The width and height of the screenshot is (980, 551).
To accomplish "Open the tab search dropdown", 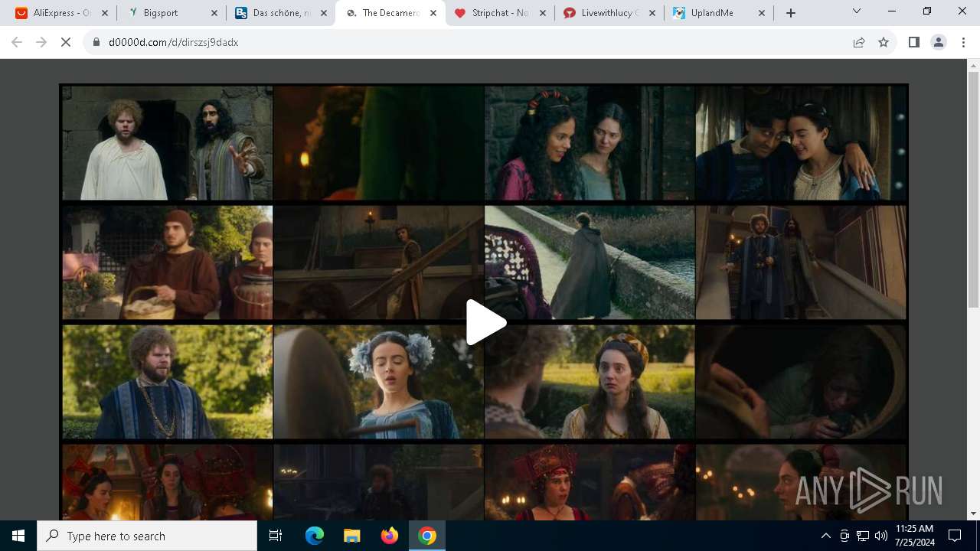I will (x=857, y=11).
